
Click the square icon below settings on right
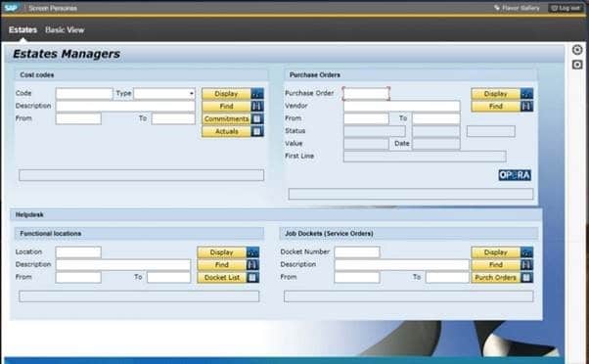click(577, 65)
